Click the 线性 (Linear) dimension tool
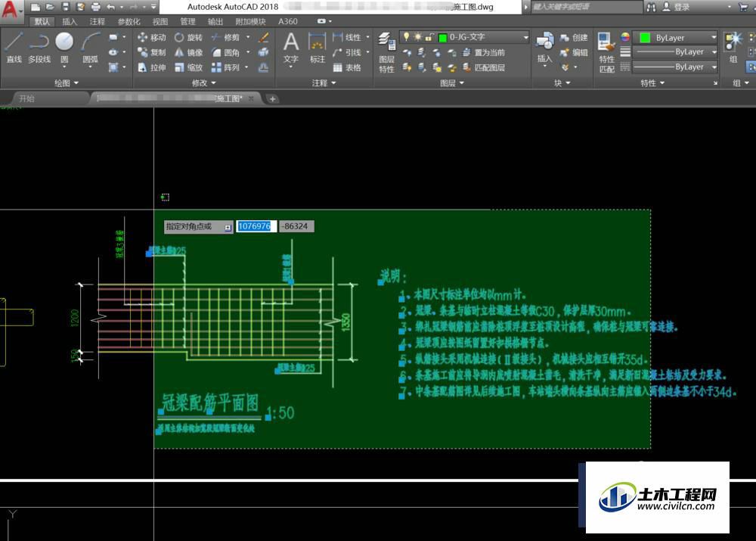 pos(347,37)
